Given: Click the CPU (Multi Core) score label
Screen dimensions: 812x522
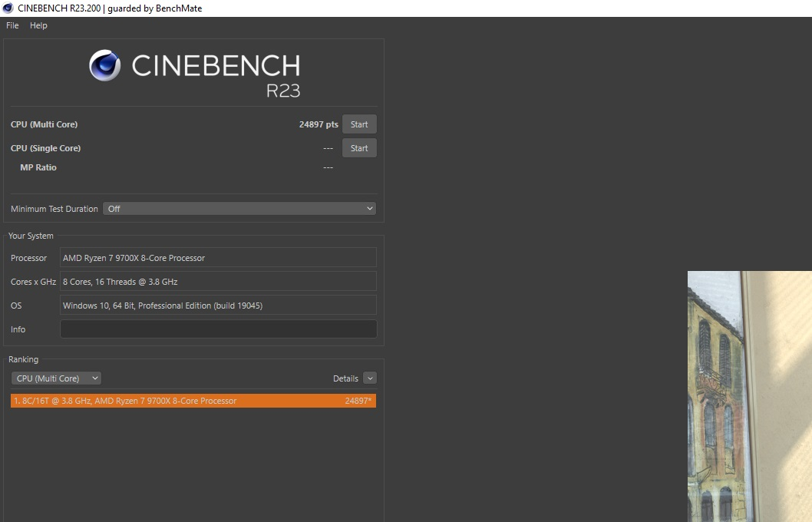Looking at the screenshot, I should coord(44,124).
